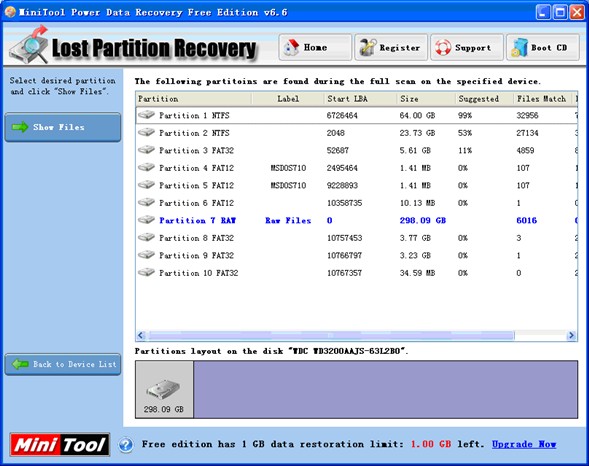Click the '6016' files match cell
This screenshot has height=466, width=589.
point(526,220)
